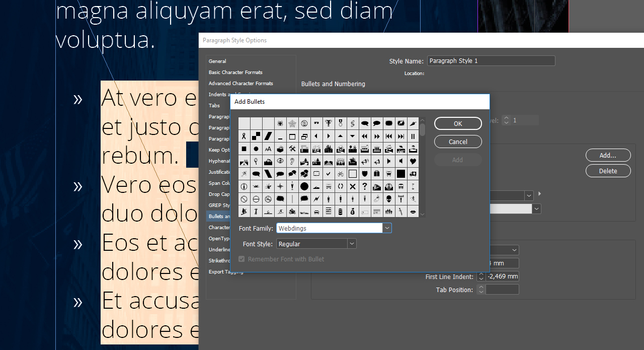This screenshot has height=350, width=644.
Task: Select the checkmark glyph
Action: click(x=329, y=174)
